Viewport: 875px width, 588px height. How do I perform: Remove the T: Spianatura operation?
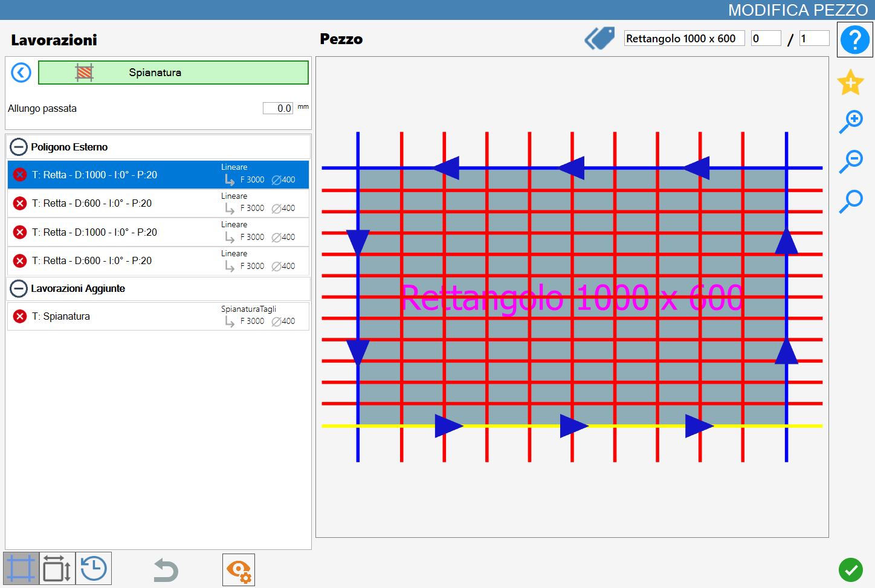pyautogui.click(x=20, y=316)
